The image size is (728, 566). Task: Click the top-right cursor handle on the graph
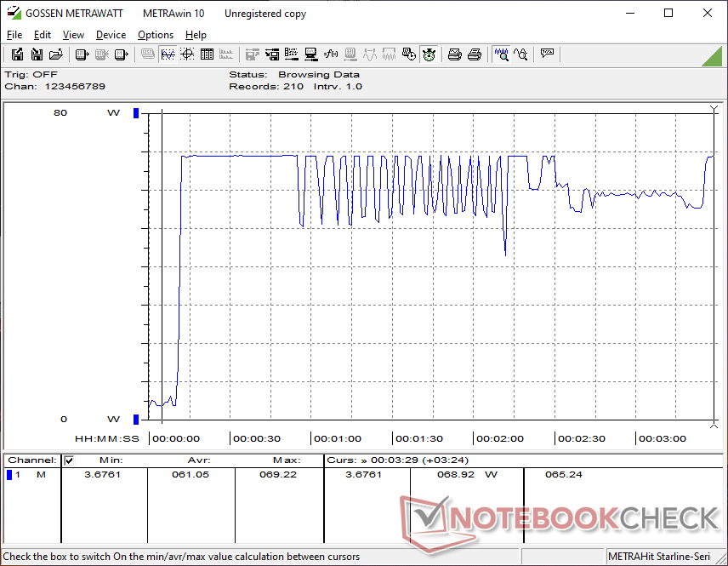pos(713,110)
